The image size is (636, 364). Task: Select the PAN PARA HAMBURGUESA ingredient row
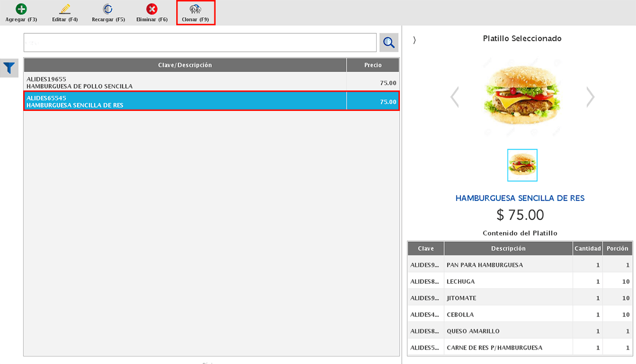tap(507, 265)
